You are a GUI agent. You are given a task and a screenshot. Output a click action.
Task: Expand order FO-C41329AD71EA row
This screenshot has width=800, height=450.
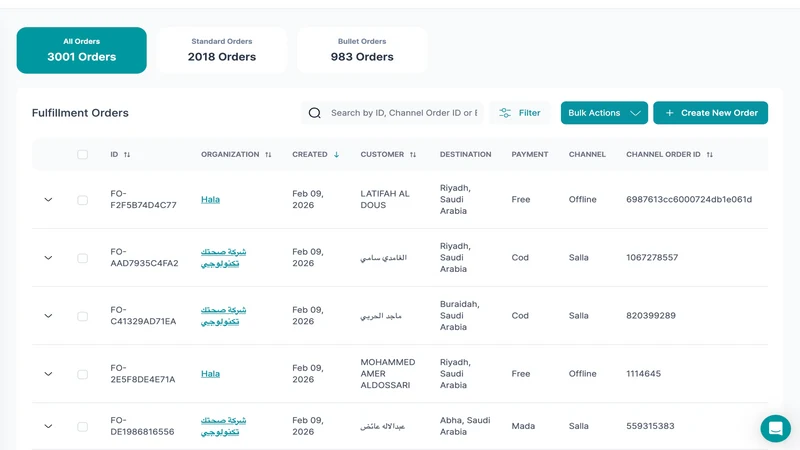point(48,316)
